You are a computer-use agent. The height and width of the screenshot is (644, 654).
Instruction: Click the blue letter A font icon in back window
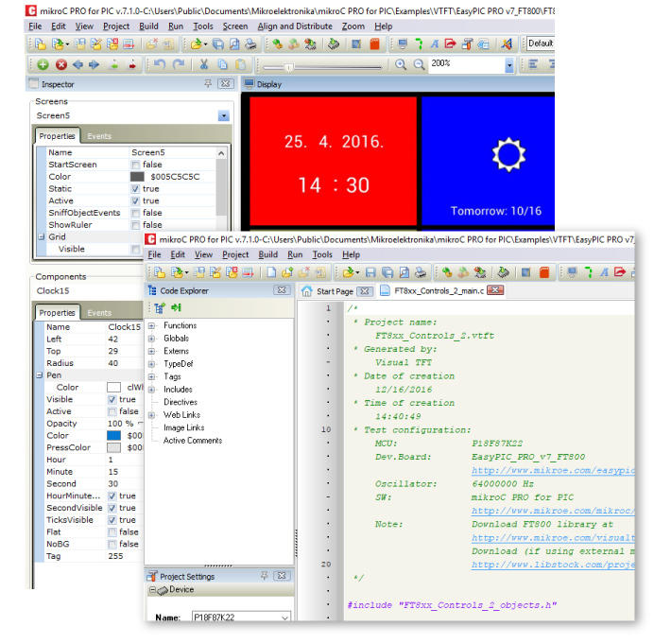point(435,44)
